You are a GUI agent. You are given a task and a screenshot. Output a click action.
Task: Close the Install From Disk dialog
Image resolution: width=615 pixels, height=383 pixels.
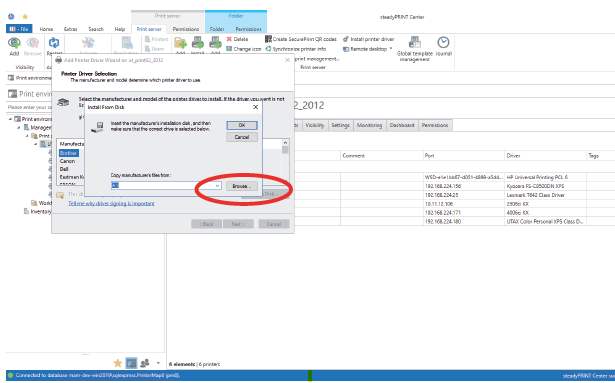click(x=255, y=107)
